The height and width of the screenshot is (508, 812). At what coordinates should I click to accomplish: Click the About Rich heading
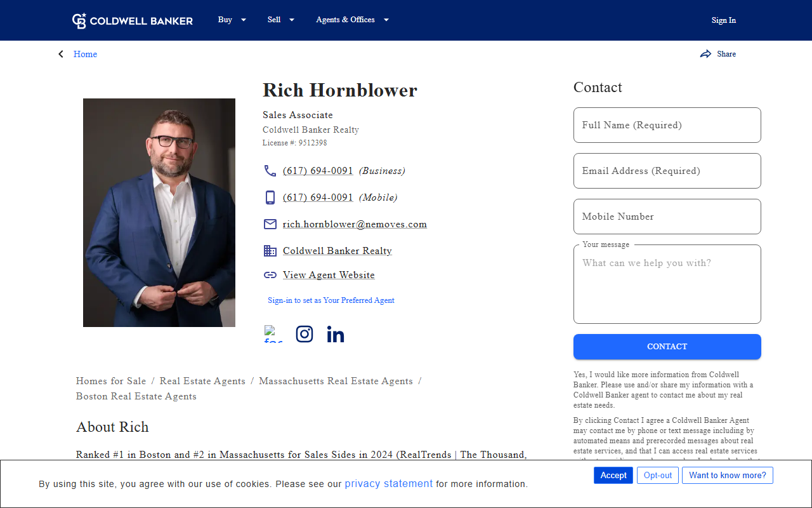[112, 427]
